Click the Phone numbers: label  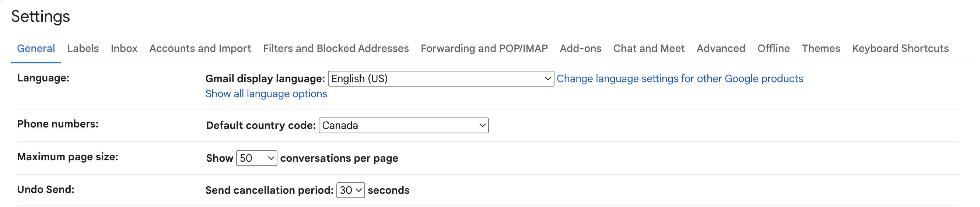pyautogui.click(x=58, y=124)
